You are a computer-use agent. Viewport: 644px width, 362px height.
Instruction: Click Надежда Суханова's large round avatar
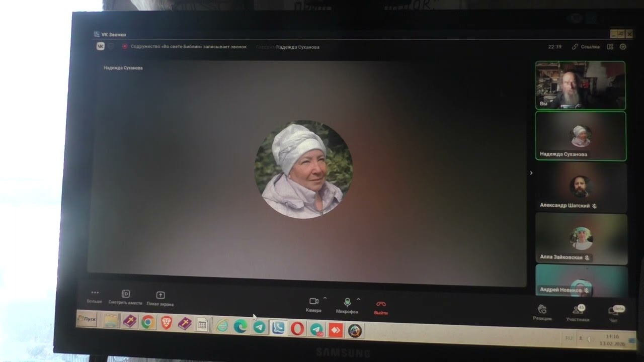click(x=303, y=169)
